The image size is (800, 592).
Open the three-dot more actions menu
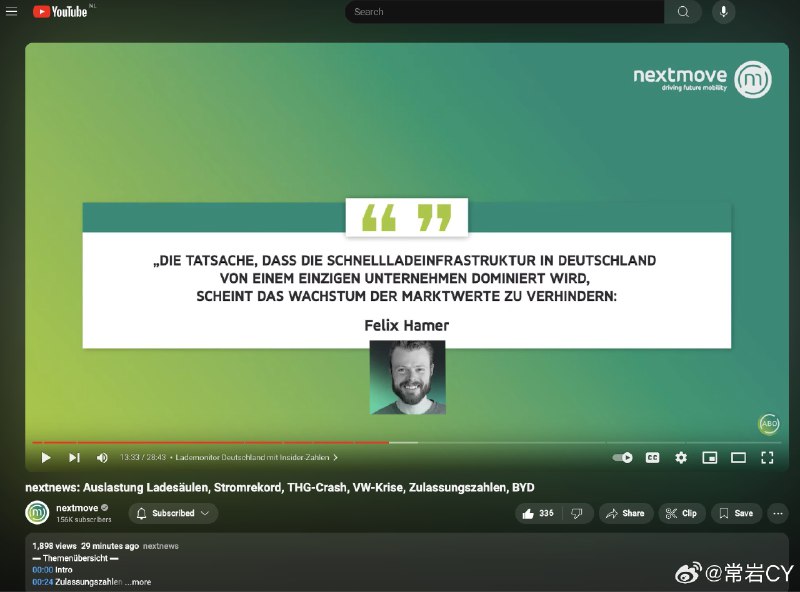click(778, 513)
